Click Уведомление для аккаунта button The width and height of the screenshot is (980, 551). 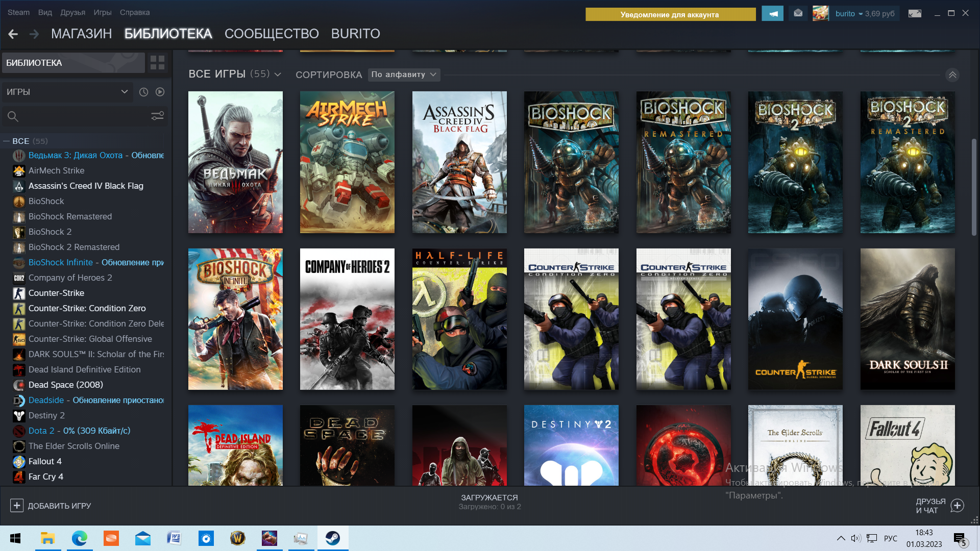pos(670,14)
